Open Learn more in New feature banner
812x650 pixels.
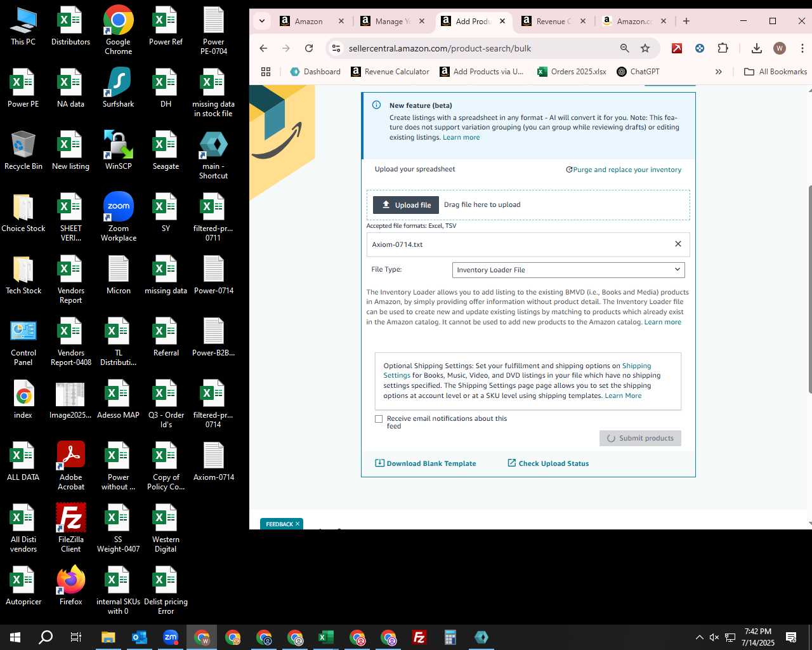click(x=461, y=137)
